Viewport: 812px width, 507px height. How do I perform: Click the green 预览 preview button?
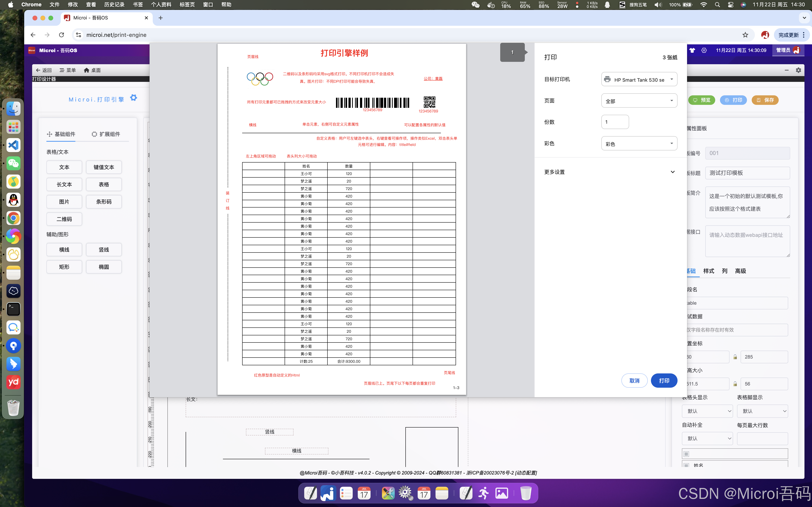(x=702, y=100)
